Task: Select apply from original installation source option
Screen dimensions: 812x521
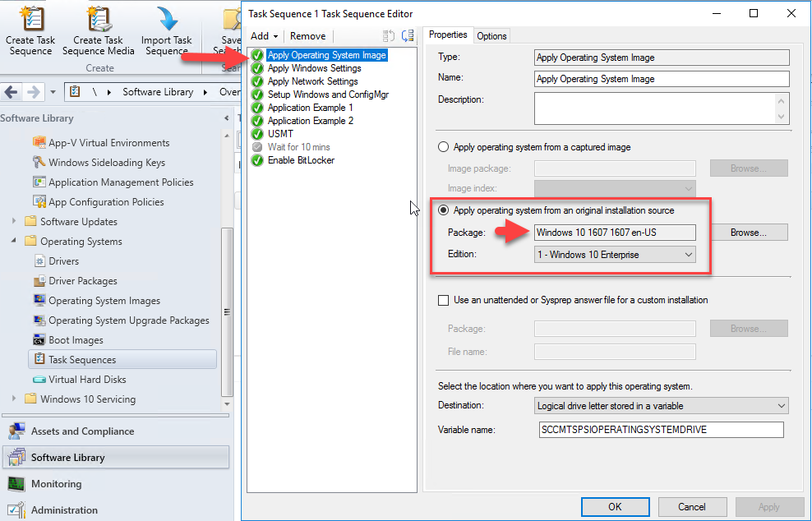Action: pos(445,210)
